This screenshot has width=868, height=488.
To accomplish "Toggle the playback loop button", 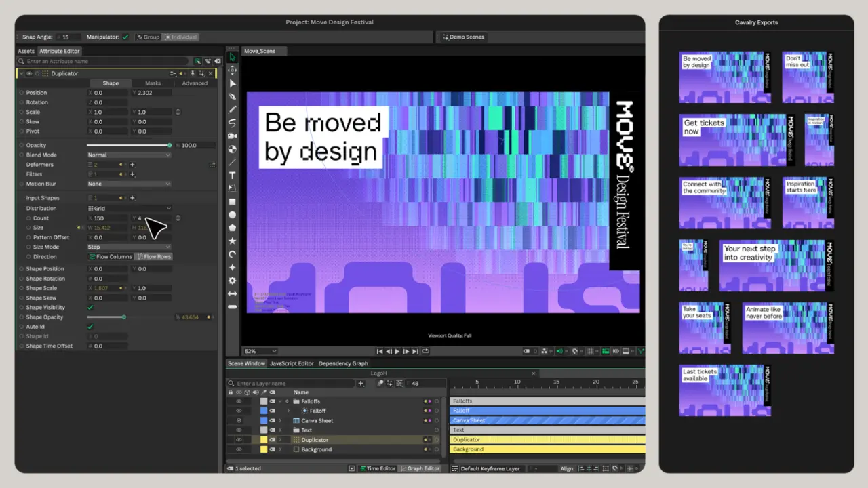I will pyautogui.click(x=425, y=351).
